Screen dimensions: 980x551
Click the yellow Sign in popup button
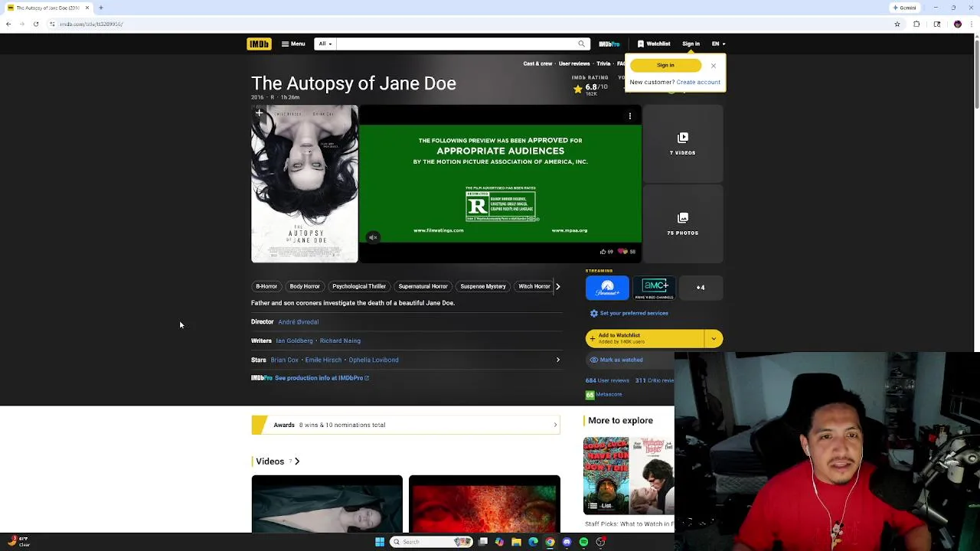coord(665,65)
